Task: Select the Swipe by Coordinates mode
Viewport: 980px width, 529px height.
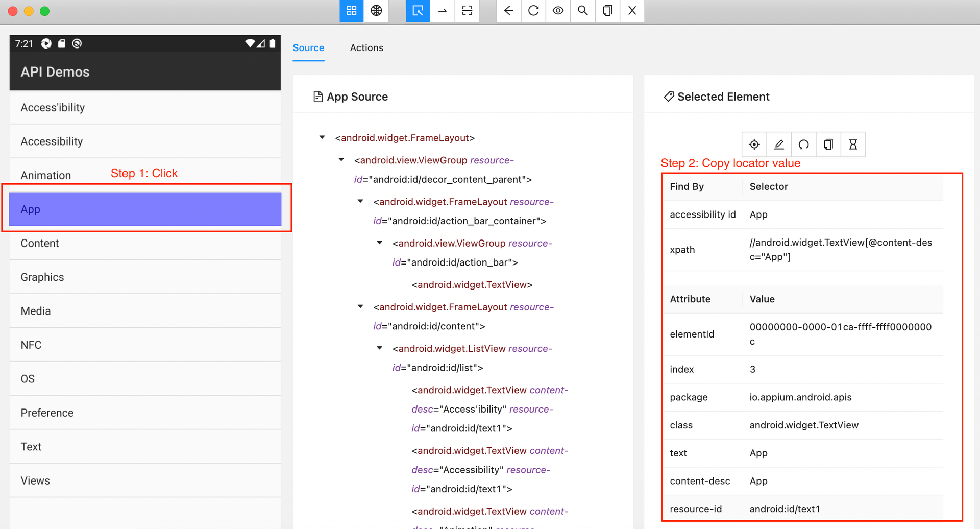Action: tap(442, 11)
